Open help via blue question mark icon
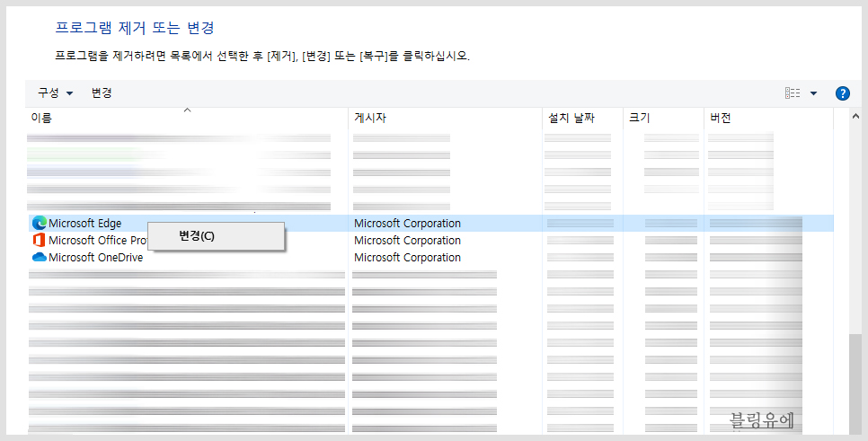The width and height of the screenshot is (868, 441). 842,93
